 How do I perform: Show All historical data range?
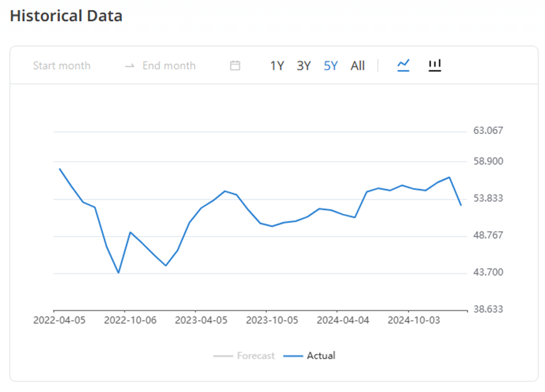pos(357,65)
